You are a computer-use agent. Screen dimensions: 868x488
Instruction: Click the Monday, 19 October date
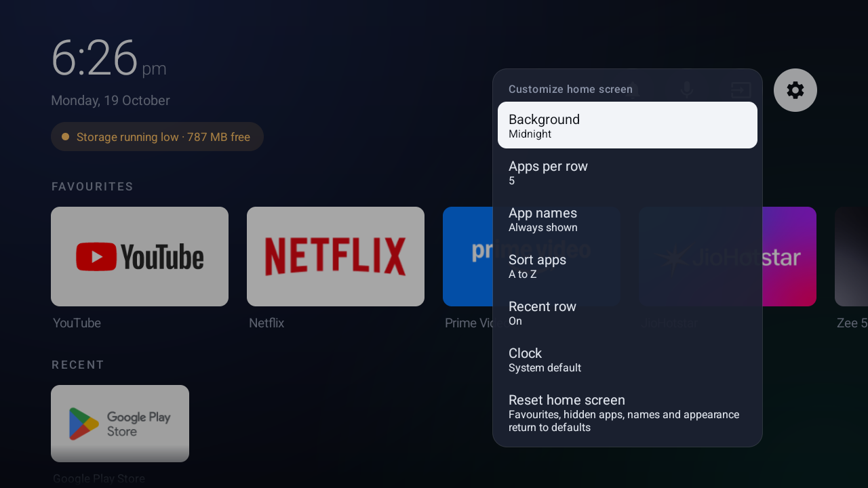(111, 100)
